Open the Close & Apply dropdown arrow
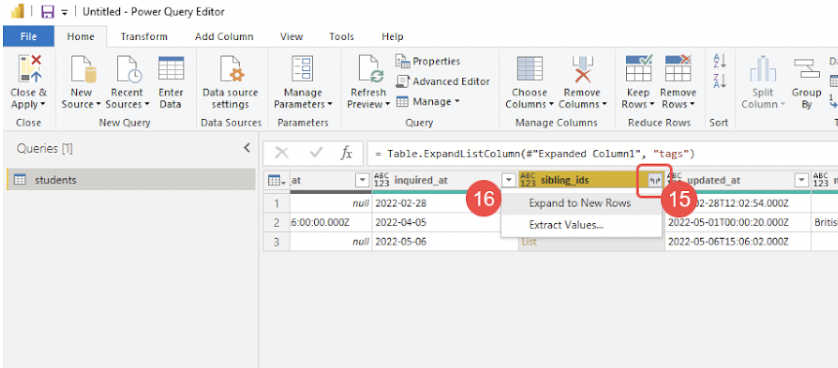Viewport: 838px width, 368px height. tap(42, 105)
